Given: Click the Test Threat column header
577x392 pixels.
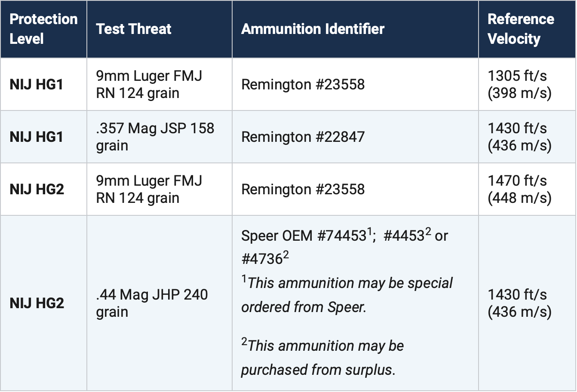Looking at the screenshot, I should click(133, 29).
